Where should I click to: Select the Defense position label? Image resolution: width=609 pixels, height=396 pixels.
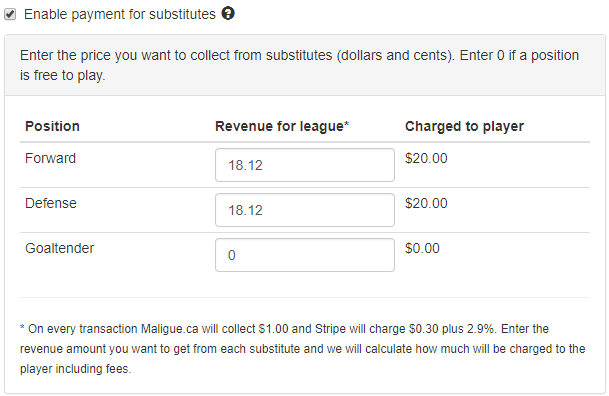click(51, 203)
